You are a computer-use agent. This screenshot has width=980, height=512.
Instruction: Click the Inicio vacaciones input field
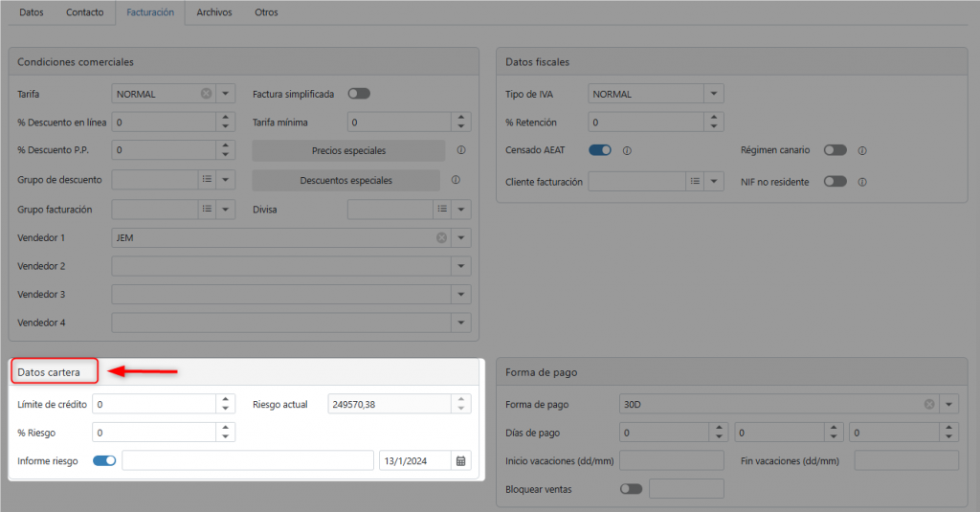672,461
